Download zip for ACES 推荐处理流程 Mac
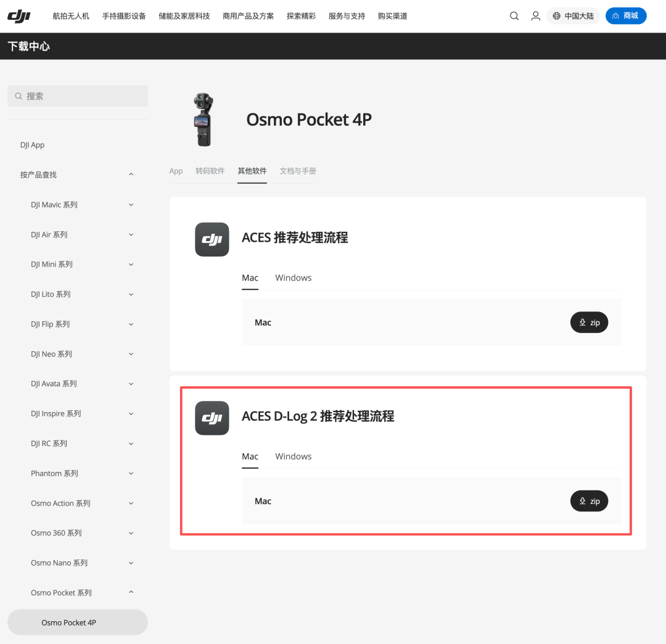Screen dimensions: 666x644 tap(589, 323)
